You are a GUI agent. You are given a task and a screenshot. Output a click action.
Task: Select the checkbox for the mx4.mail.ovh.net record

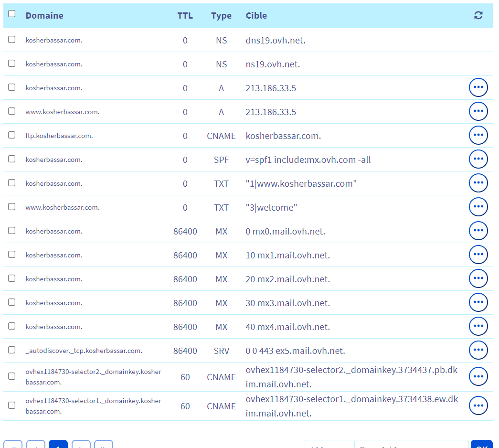click(x=12, y=326)
